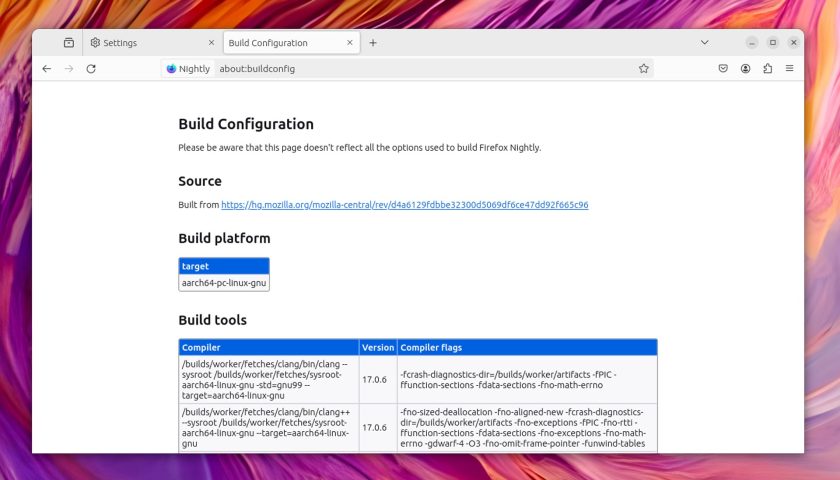Open Firefox View in the tab bar
The height and width of the screenshot is (480, 840).
(x=69, y=43)
